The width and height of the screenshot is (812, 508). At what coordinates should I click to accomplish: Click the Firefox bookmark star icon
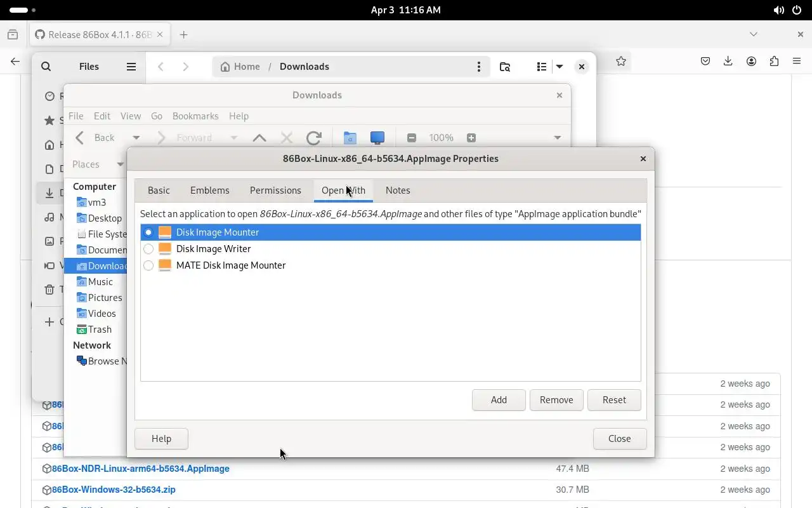coord(621,62)
